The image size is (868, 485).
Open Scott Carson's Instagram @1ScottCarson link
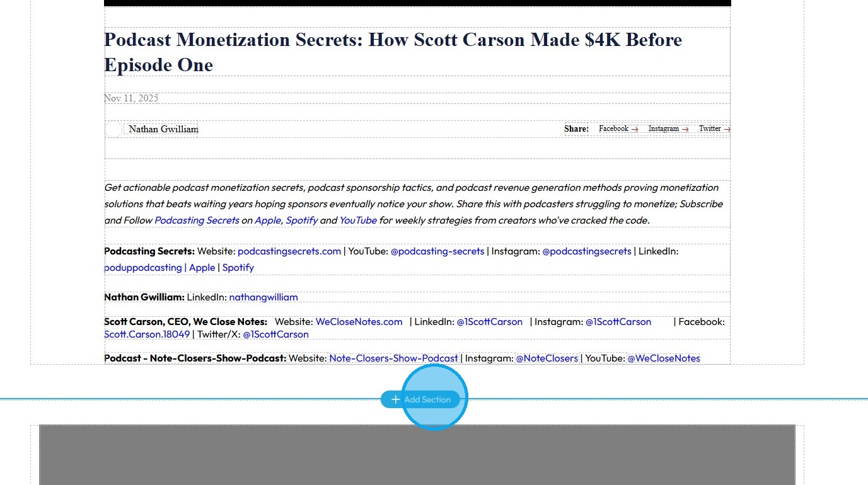coord(618,322)
